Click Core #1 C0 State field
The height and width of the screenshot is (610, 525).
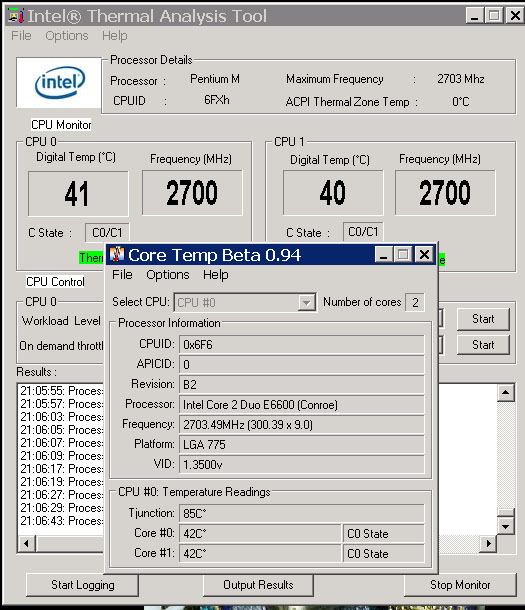383,554
